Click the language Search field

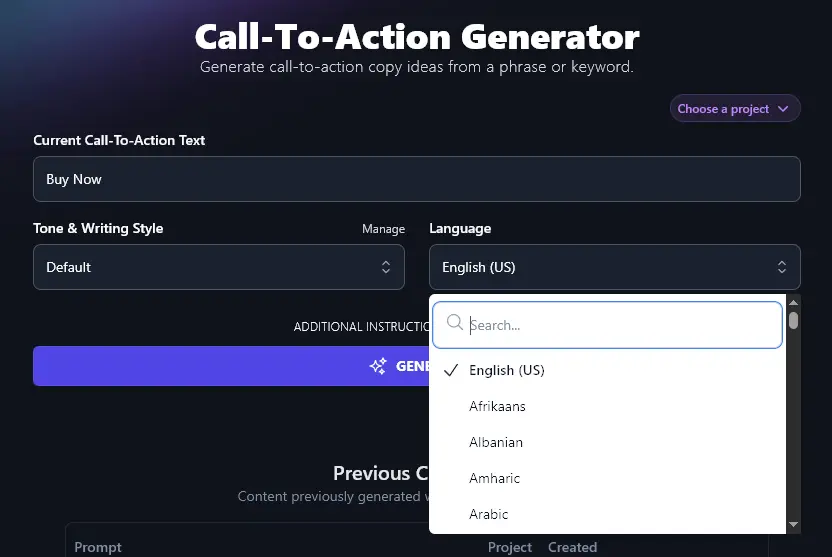[x=607, y=325]
